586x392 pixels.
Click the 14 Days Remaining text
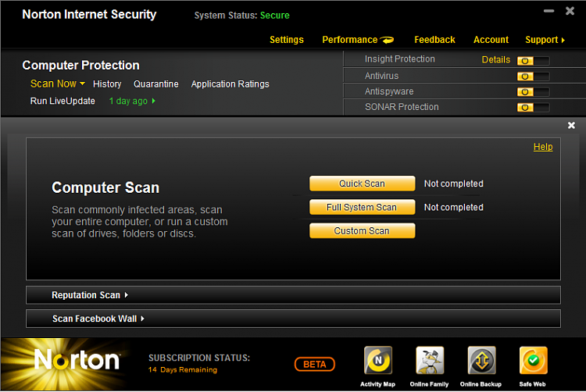tap(183, 369)
